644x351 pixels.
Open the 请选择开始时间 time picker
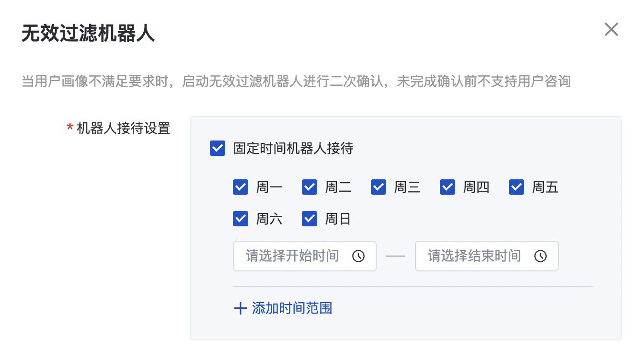click(x=292, y=256)
